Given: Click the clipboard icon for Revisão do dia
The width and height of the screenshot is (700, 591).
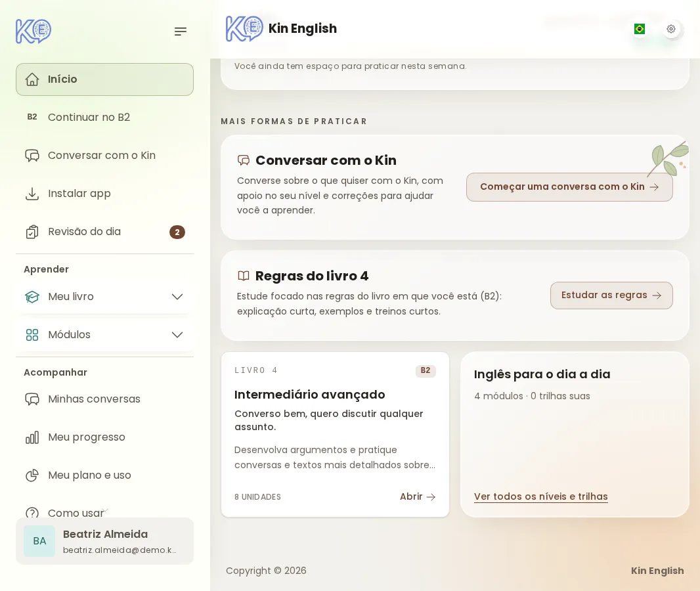Looking at the screenshot, I should pos(32,232).
